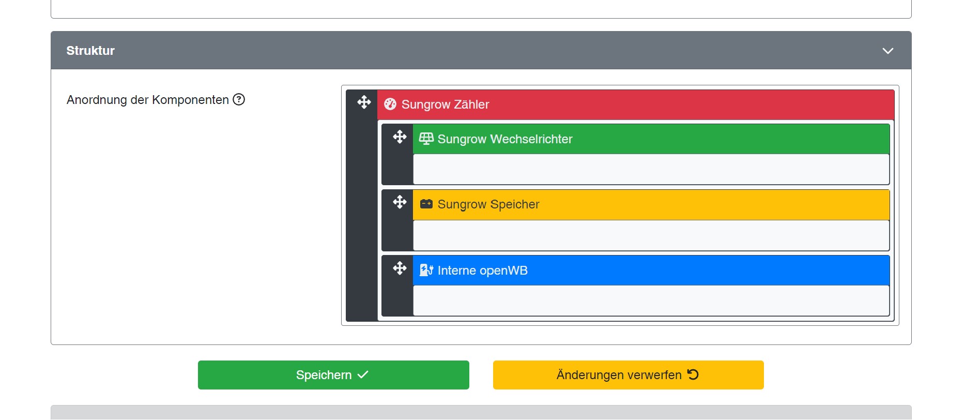Click the empty drop area under Sungrow Wechselrichter
The image size is (980, 420).
(651, 169)
